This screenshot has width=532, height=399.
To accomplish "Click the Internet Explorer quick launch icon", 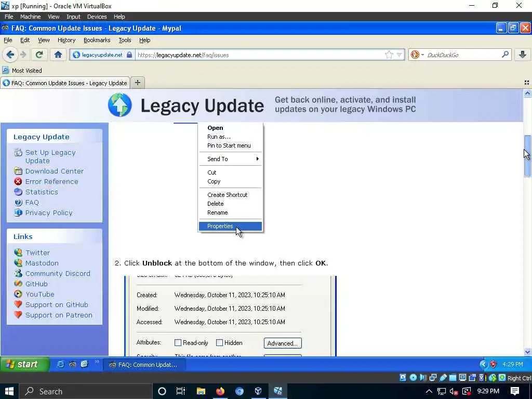I will [x=60, y=364].
